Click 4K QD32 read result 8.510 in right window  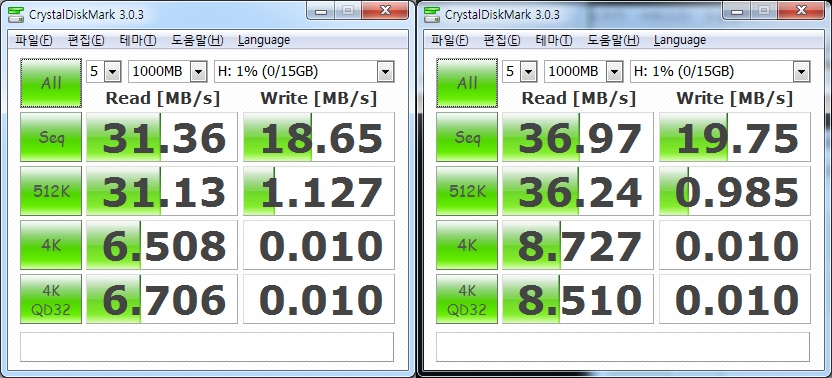pos(578,299)
